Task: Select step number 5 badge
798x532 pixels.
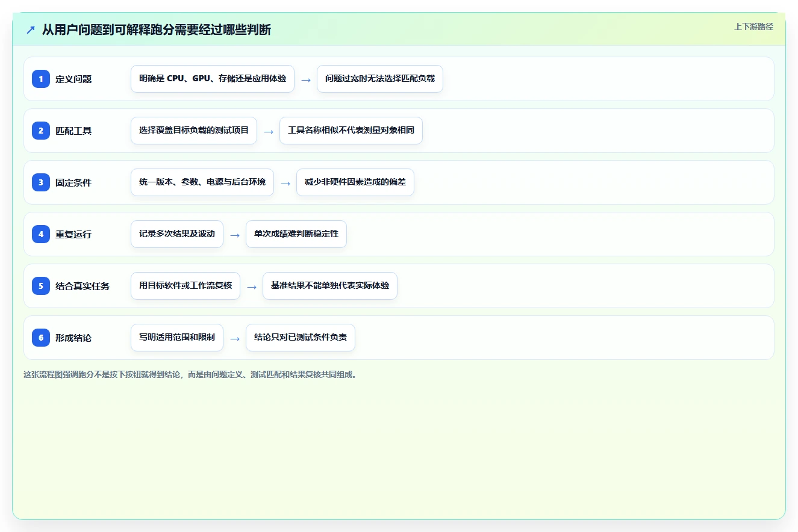Action: [41, 286]
